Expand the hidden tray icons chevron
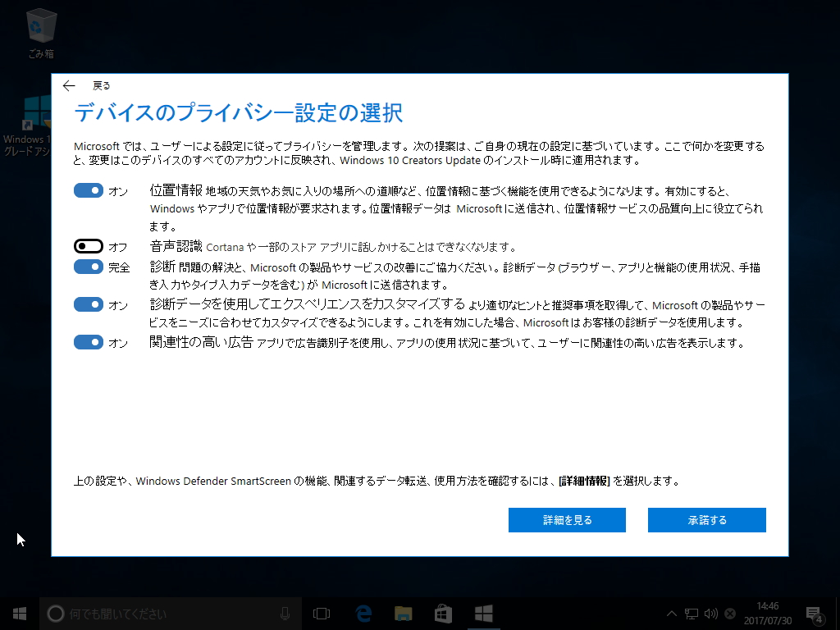This screenshot has height=630, width=840. (671, 613)
